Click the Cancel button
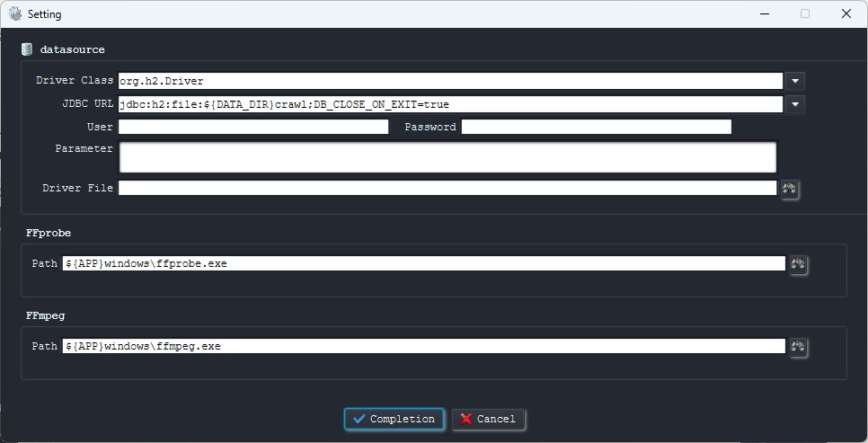The height and width of the screenshot is (443, 868). (x=488, y=420)
